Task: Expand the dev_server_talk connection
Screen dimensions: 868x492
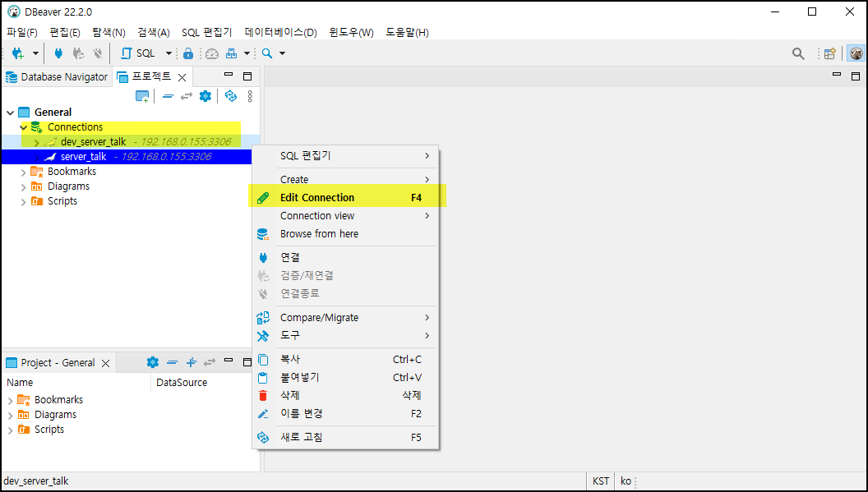Action: (x=36, y=142)
